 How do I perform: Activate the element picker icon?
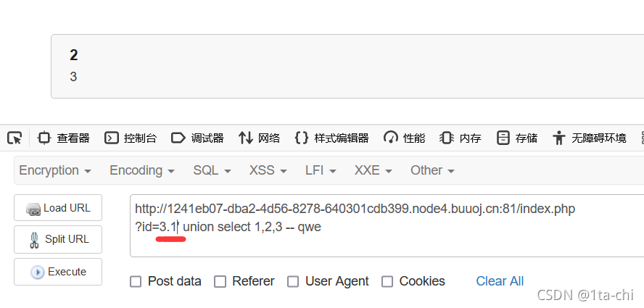(x=15, y=138)
